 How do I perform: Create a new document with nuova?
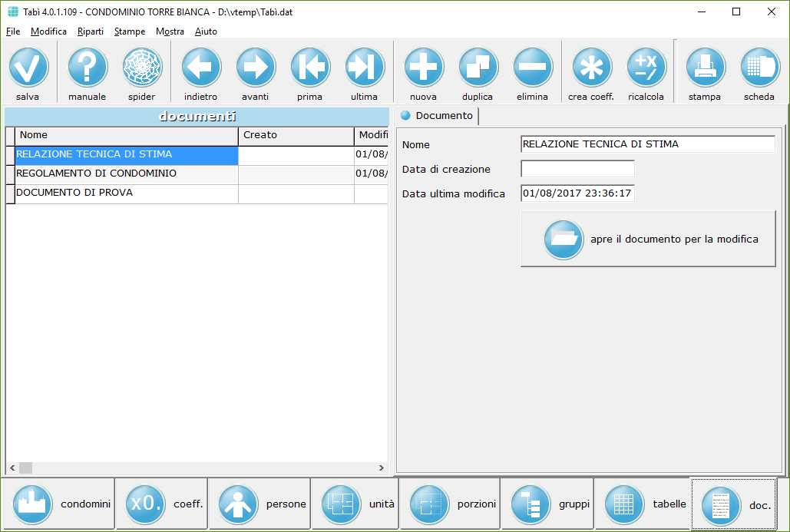coord(424,68)
